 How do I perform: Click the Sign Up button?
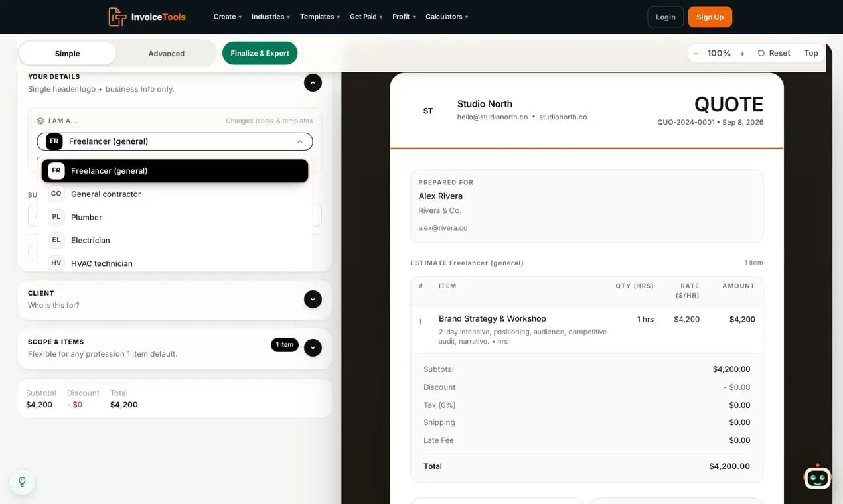(x=710, y=17)
